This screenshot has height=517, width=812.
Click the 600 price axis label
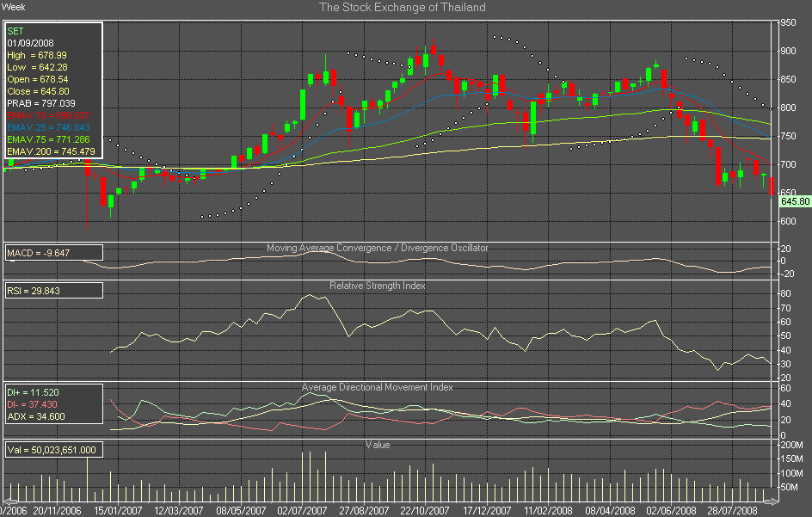788,221
